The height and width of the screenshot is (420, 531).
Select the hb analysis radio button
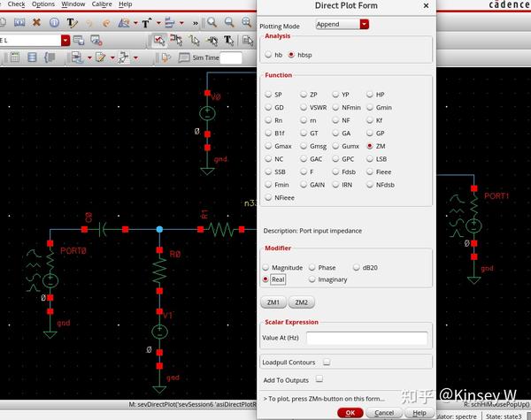(268, 55)
